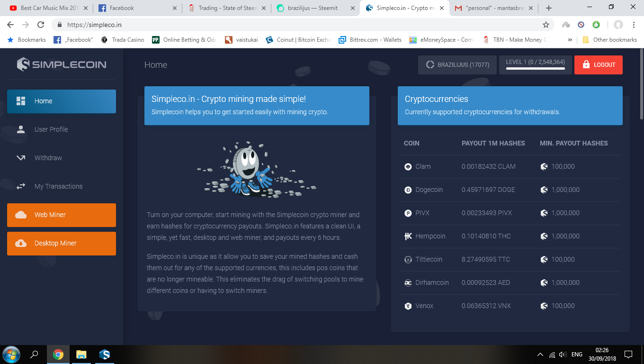
Task: Open taskbar search magnifier
Action: tap(34, 354)
